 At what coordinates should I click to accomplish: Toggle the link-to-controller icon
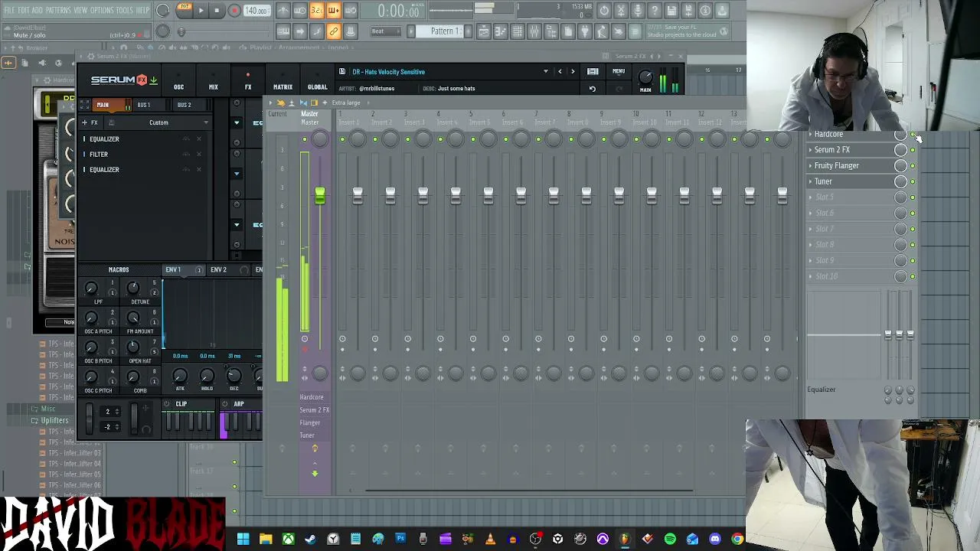[x=334, y=31]
